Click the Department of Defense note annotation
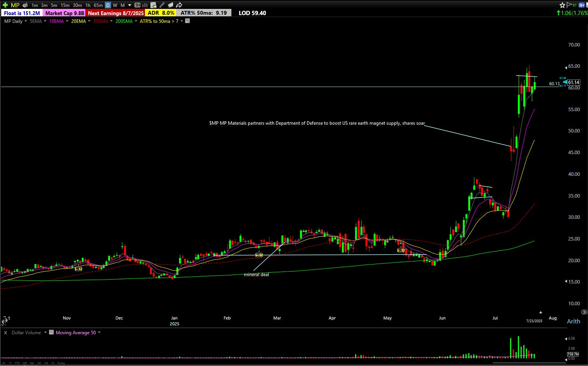 tap(317, 123)
